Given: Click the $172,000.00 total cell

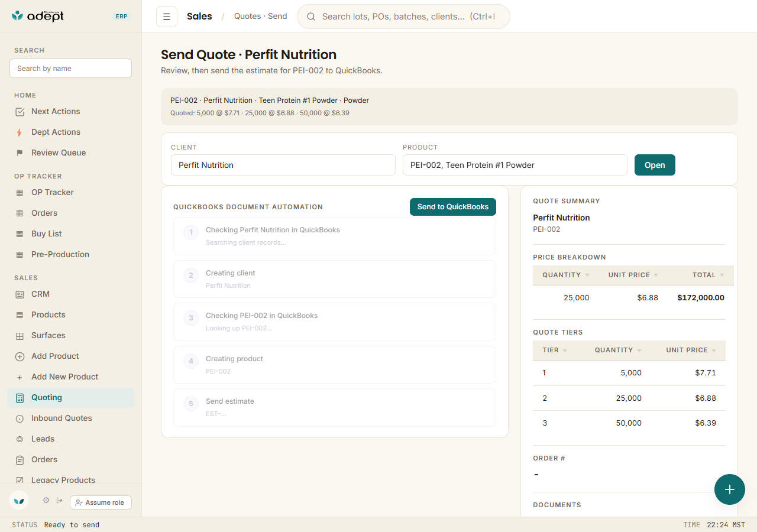Looking at the screenshot, I should click(x=701, y=298).
